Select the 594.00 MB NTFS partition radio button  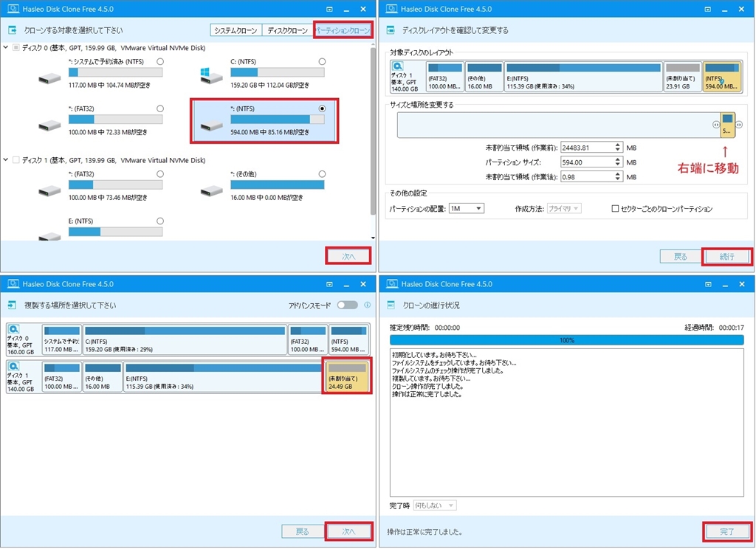pyautogui.click(x=322, y=109)
